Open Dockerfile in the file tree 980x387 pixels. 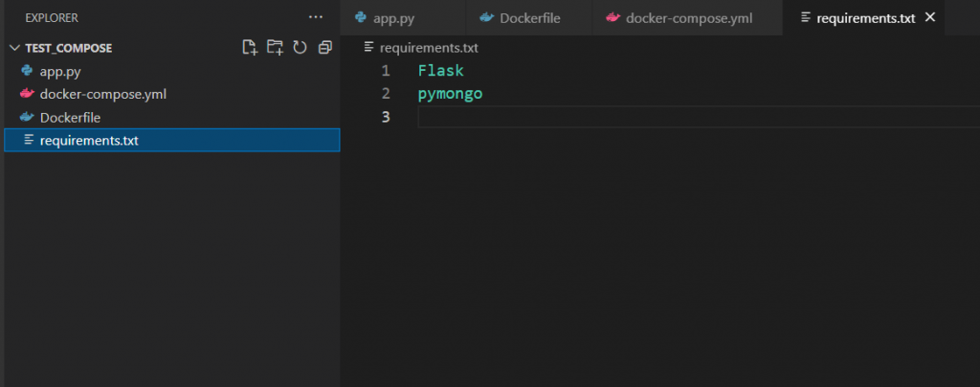pos(70,117)
